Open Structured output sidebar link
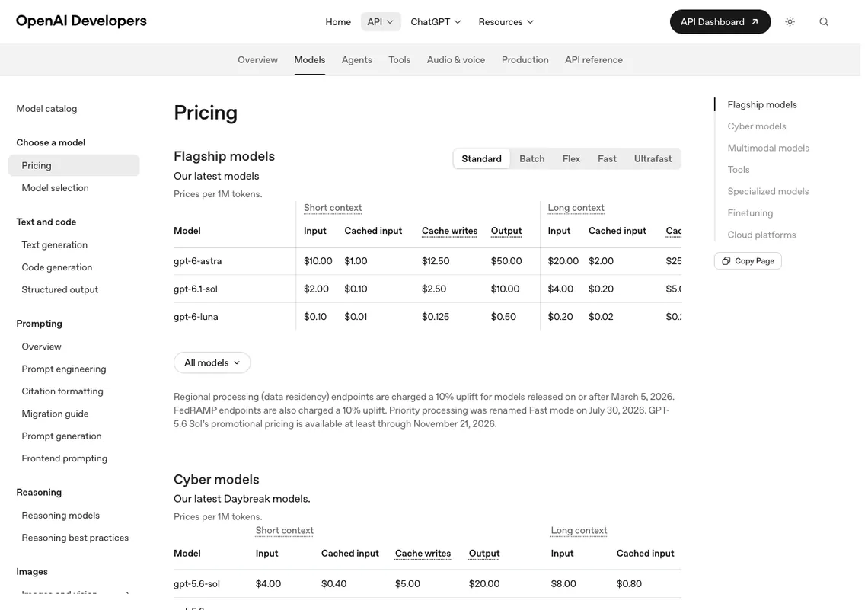Viewport: 868px width, 610px height. click(x=60, y=289)
